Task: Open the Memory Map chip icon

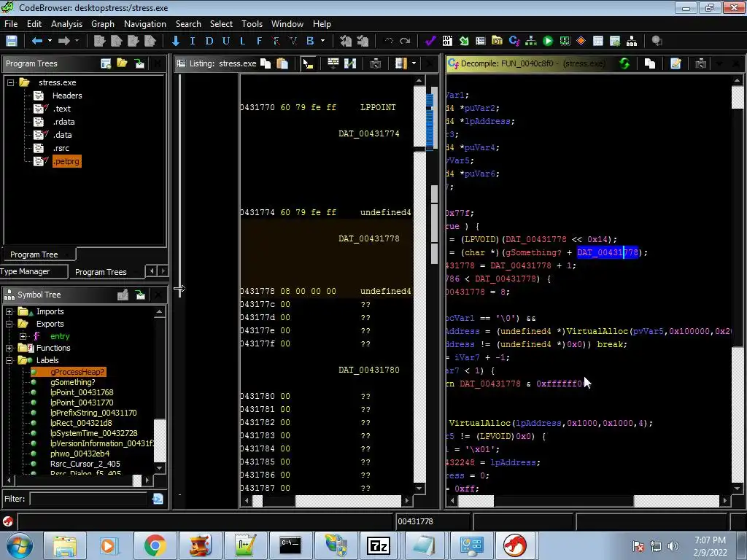Action: [565, 41]
